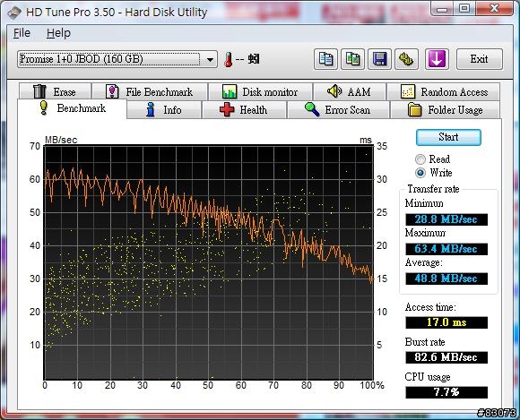The height and width of the screenshot is (420, 520).
Task: Click the copy screenshot to clipboard icon
Action: [352, 59]
